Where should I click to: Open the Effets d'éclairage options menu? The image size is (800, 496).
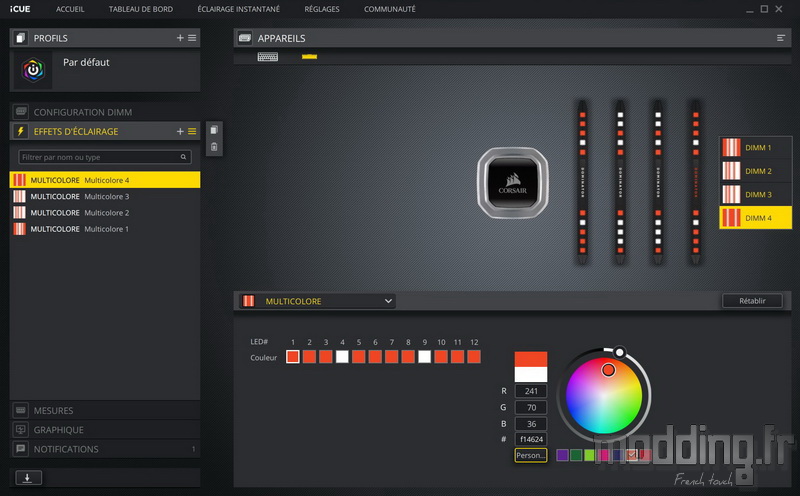(192, 131)
